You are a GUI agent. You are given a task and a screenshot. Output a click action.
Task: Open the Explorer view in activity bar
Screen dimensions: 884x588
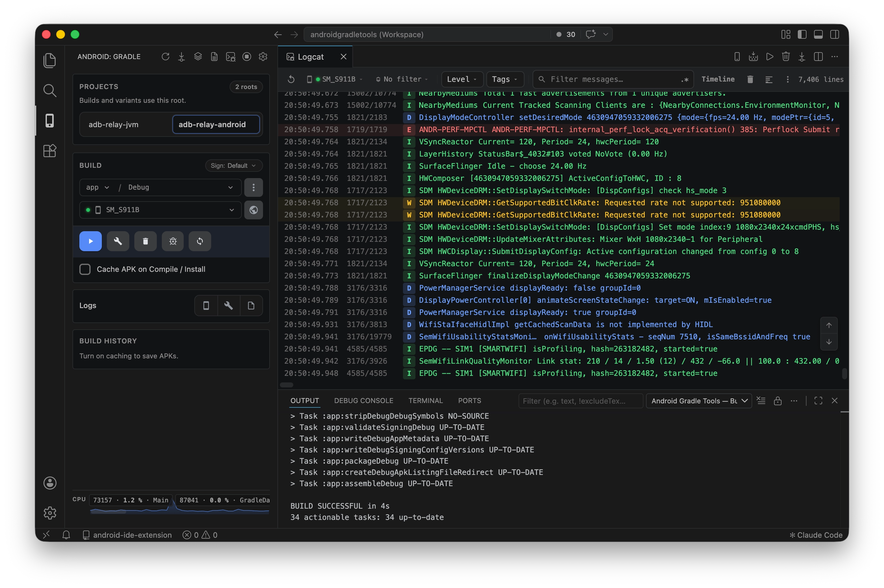[x=49, y=60]
